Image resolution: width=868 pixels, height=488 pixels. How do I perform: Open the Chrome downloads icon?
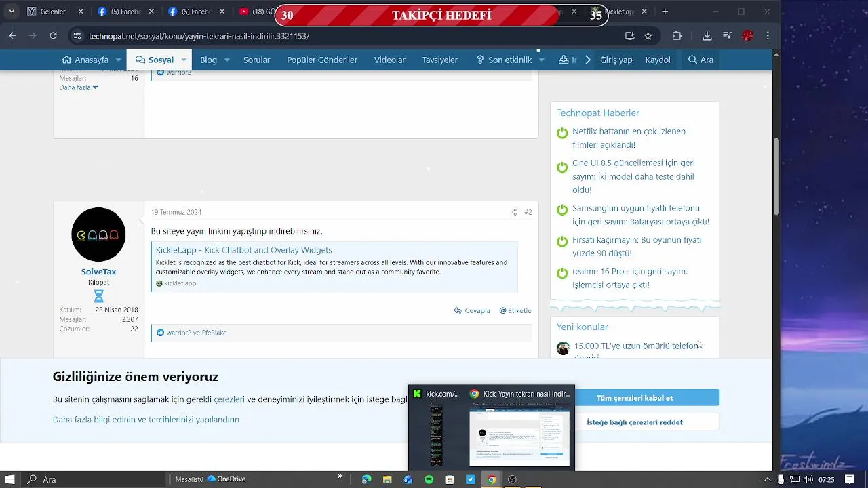pos(707,36)
